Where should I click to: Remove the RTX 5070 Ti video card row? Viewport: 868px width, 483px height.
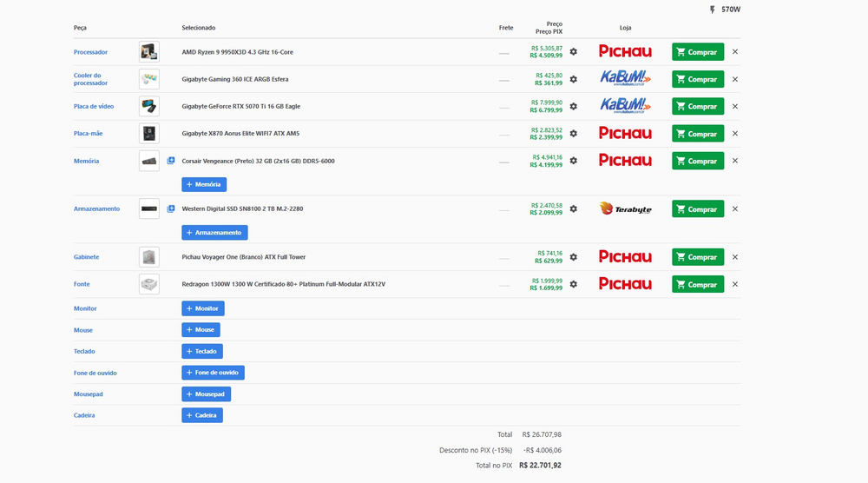point(735,106)
